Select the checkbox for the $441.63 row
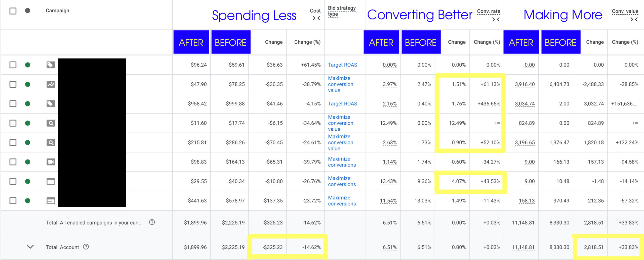644x260 pixels. point(13,201)
